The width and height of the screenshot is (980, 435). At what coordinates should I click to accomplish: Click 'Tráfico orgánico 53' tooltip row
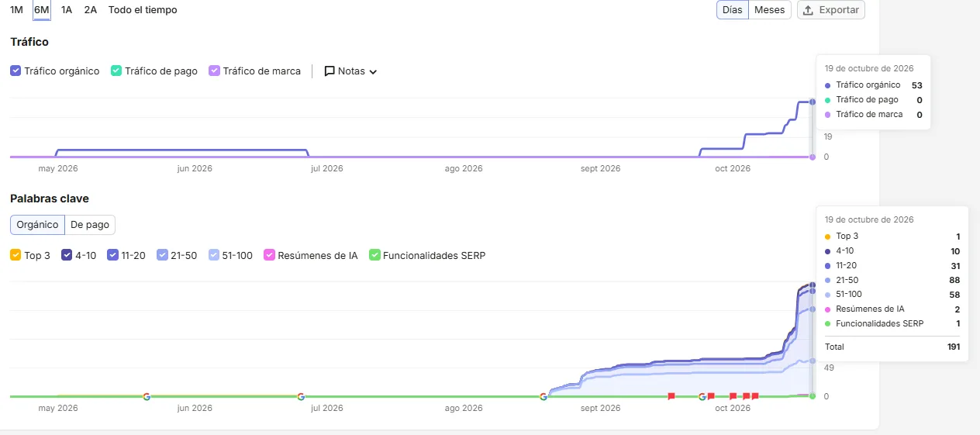pos(873,85)
